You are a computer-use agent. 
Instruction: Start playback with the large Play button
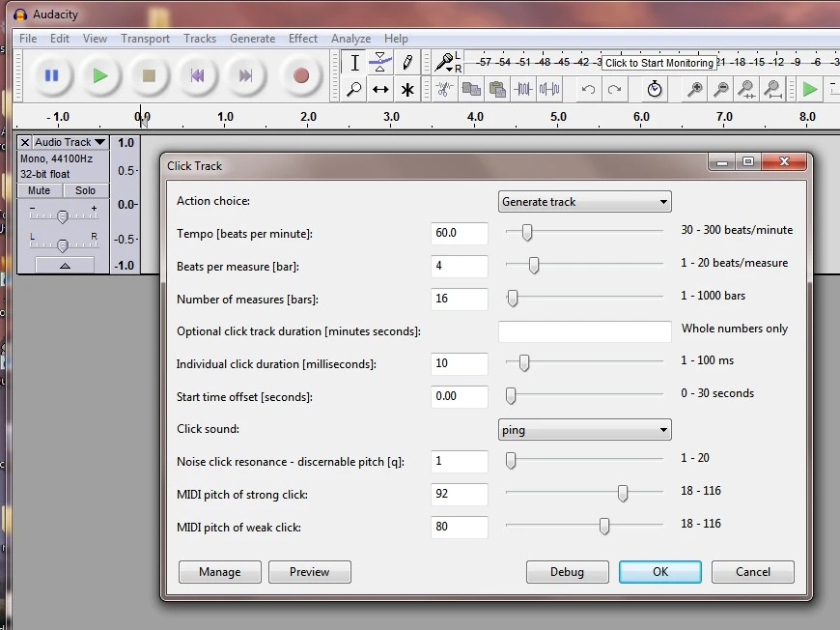(x=100, y=75)
